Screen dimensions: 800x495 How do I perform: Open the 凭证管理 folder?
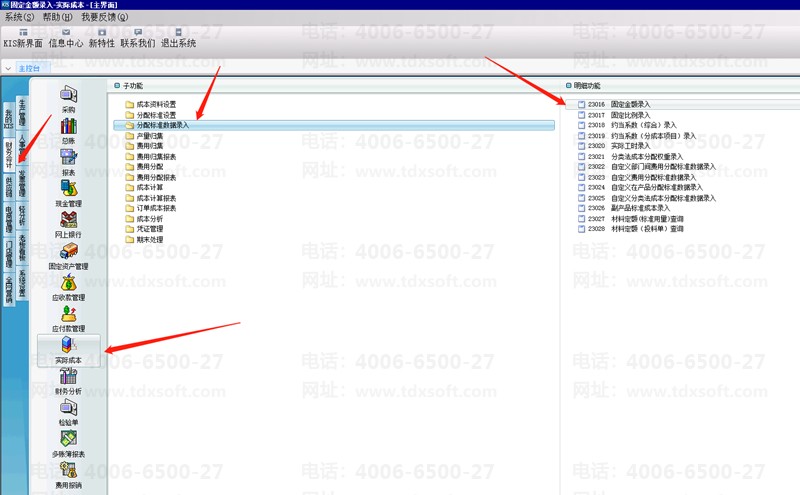point(144,229)
